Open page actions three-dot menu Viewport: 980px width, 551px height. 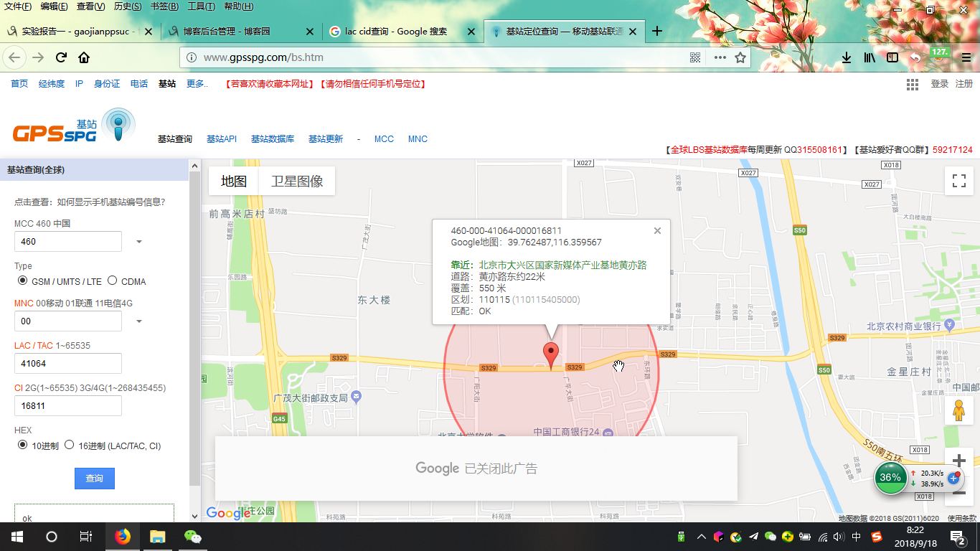tap(720, 57)
